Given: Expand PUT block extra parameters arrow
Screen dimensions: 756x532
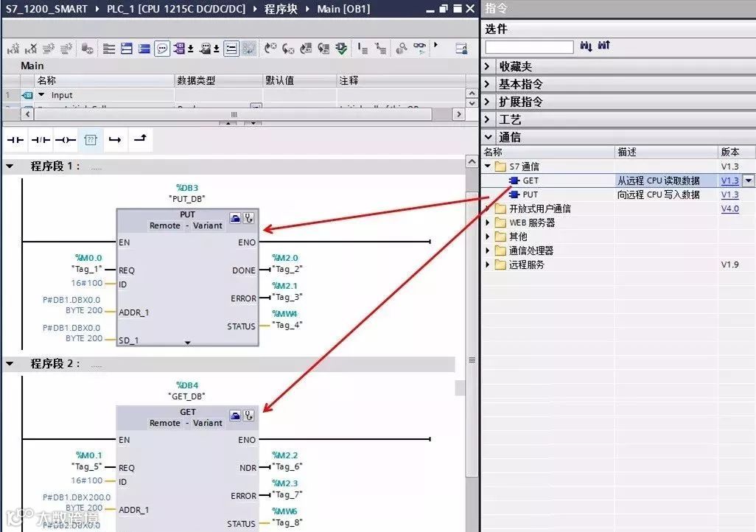Looking at the screenshot, I should pos(188,343).
